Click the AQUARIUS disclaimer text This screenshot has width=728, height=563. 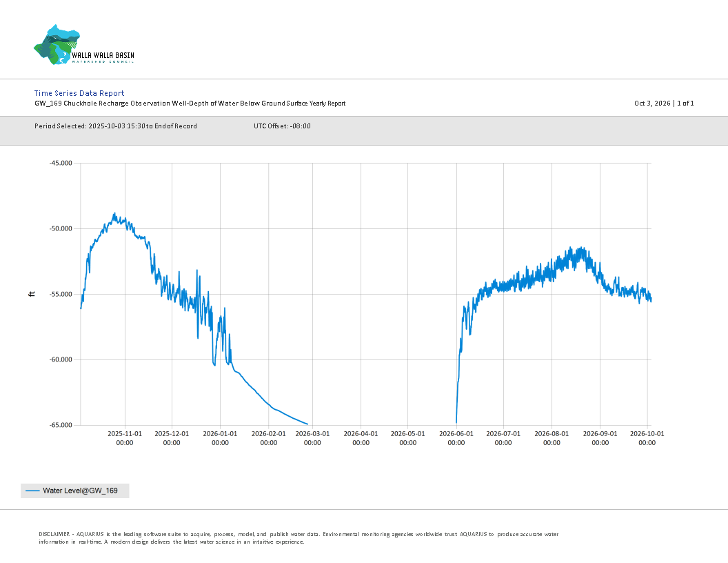tap(299, 538)
